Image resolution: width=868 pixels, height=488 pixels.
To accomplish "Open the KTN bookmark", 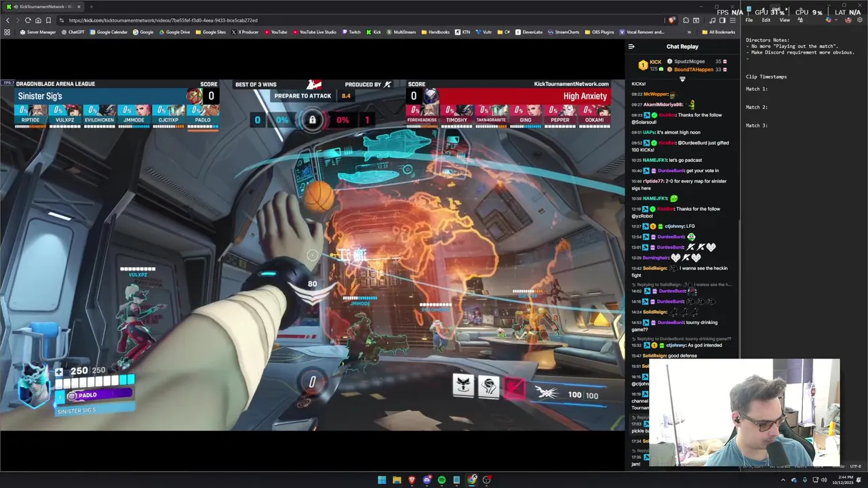I will (x=462, y=32).
